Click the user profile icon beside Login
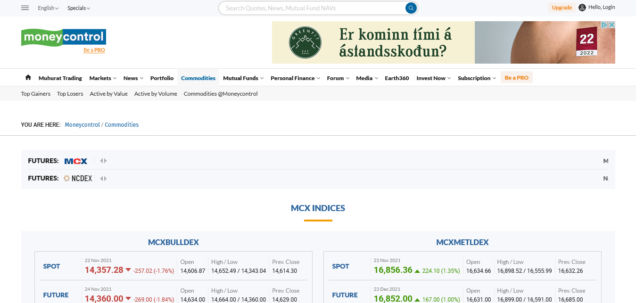This screenshot has height=303, width=644. click(582, 8)
